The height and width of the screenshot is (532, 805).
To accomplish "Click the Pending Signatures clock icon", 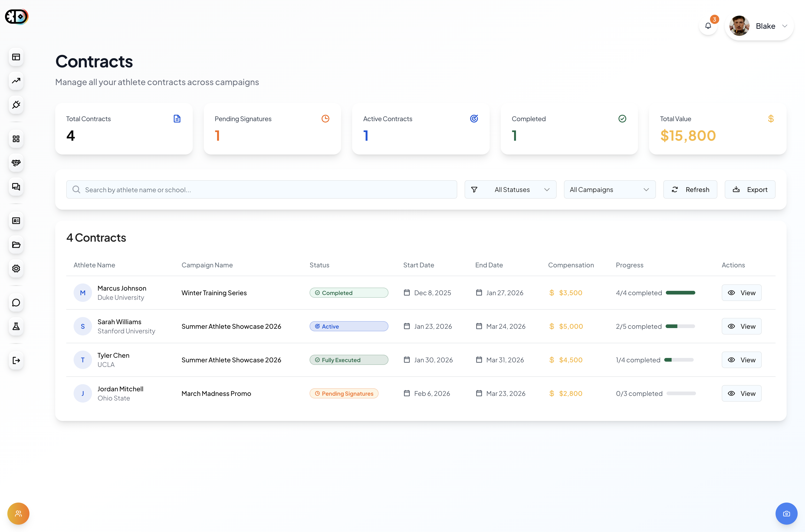I will coord(325,119).
